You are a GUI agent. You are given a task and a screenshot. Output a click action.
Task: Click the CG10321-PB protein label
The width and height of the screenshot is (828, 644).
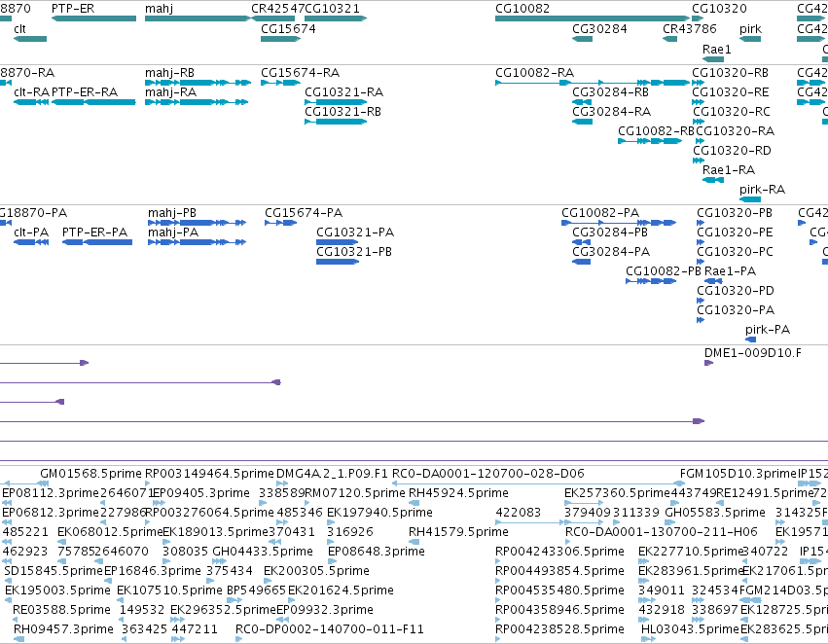coord(354,252)
